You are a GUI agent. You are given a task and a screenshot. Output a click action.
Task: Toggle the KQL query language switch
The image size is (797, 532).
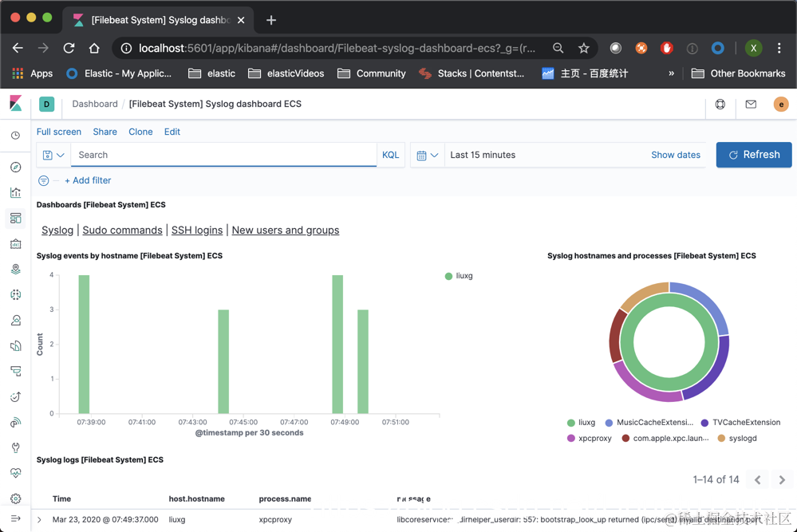coord(390,155)
